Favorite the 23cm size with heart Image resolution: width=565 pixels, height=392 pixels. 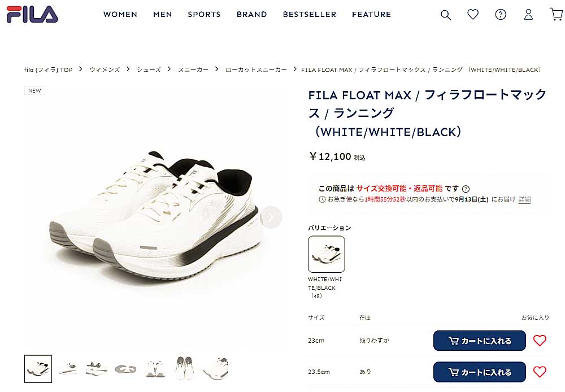point(540,341)
